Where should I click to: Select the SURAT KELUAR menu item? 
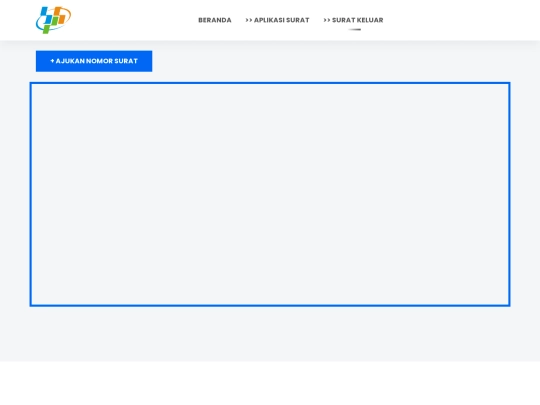point(353,20)
